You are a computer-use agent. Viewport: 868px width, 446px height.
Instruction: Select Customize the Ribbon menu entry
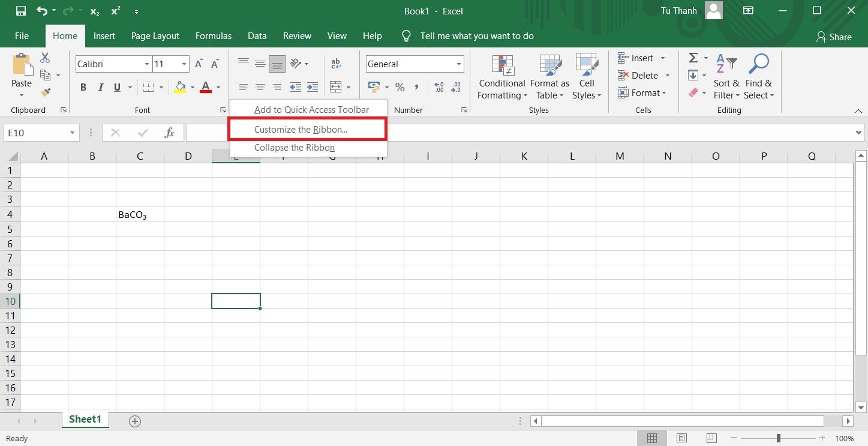point(301,130)
